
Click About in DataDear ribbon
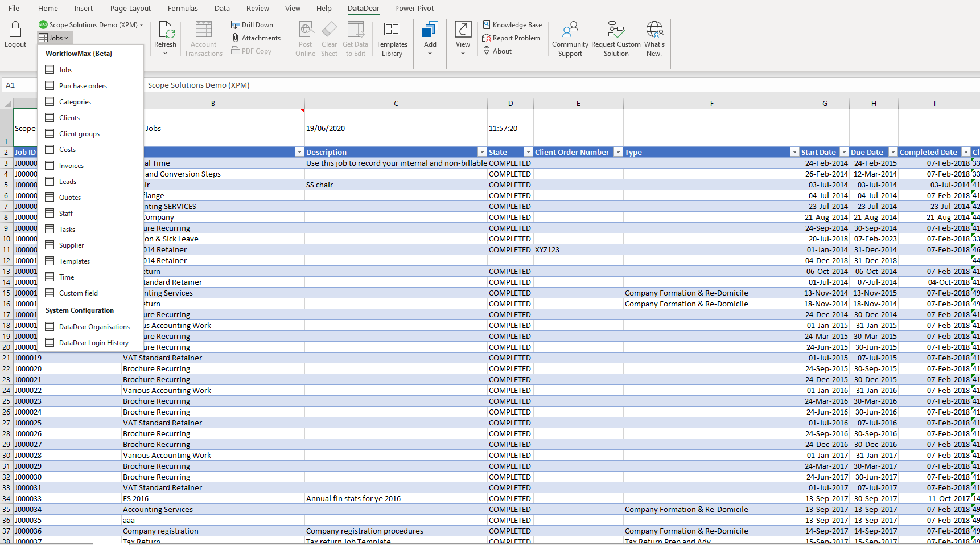[x=497, y=51]
